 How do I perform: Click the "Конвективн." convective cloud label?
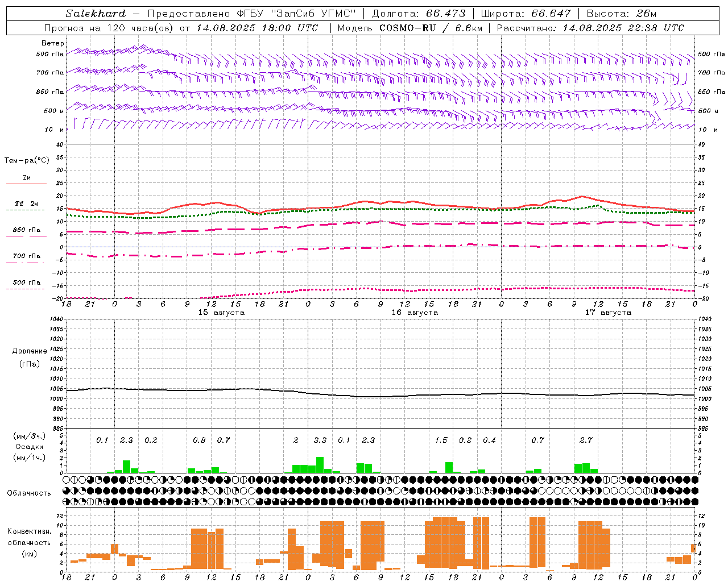[29, 531]
